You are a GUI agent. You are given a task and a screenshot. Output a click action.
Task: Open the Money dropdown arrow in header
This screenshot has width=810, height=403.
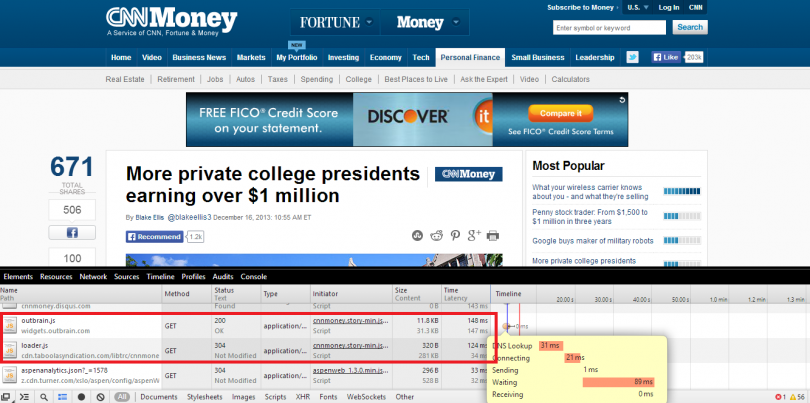pos(455,22)
